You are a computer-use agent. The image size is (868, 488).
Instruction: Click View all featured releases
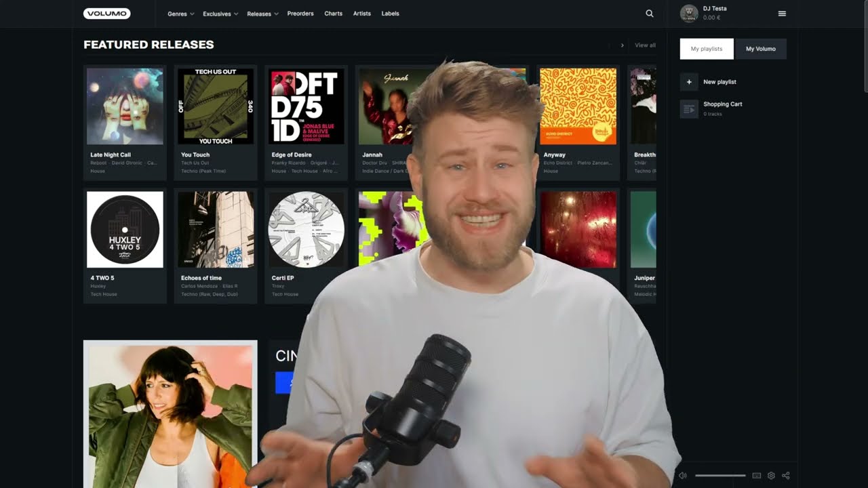[x=645, y=45]
